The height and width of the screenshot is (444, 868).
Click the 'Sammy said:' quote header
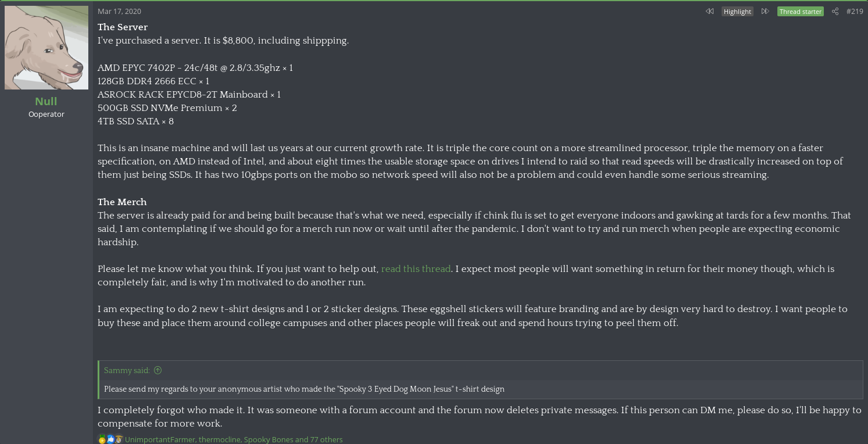pos(127,370)
